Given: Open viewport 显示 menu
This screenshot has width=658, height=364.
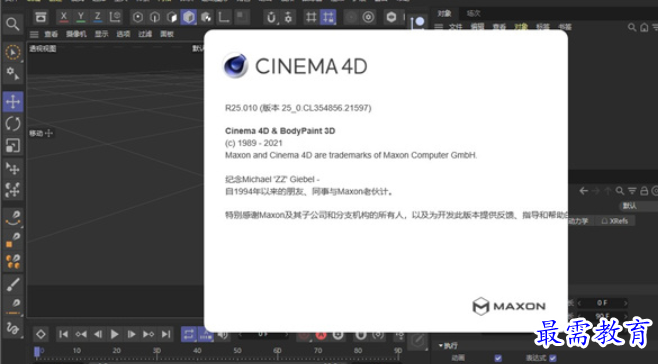Looking at the screenshot, I should point(101,34).
